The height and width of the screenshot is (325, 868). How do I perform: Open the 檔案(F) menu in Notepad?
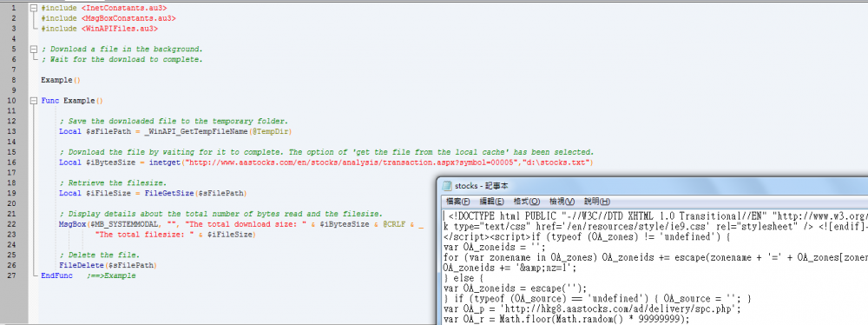pos(457,202)
